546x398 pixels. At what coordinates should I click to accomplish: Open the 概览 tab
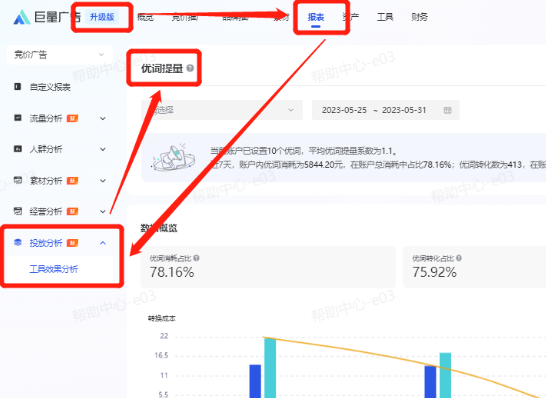pos(145,17)
